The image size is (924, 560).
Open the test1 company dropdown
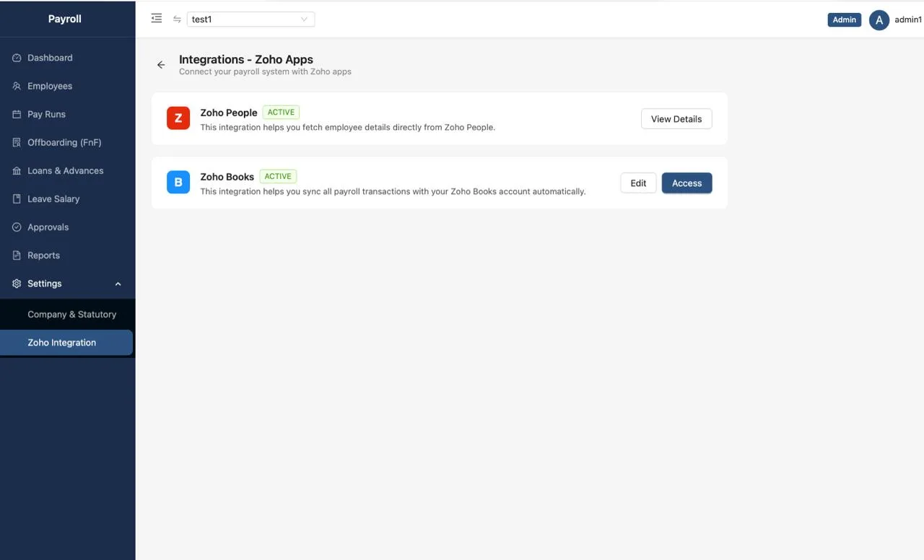(250, 19)
